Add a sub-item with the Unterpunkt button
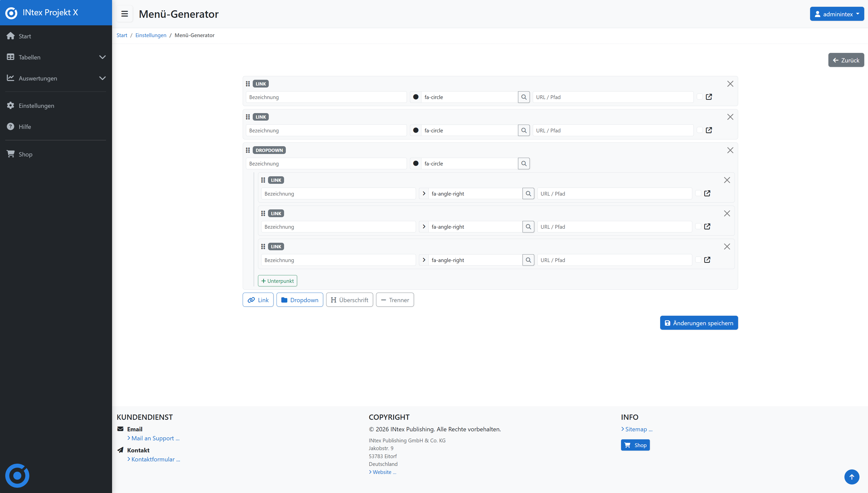Screen dimensions: 868x493 277,281
